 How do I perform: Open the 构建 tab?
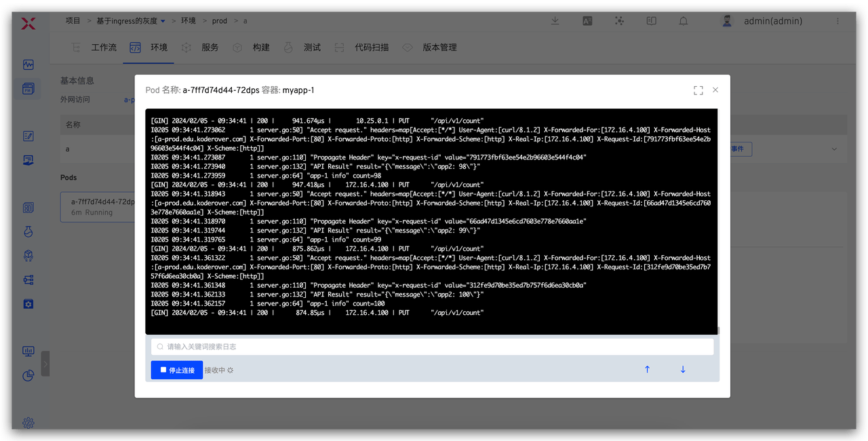point(260,47)
